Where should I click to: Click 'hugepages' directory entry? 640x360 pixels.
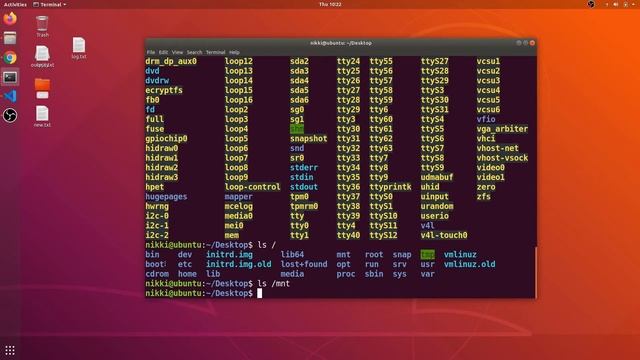coord(167,196)
